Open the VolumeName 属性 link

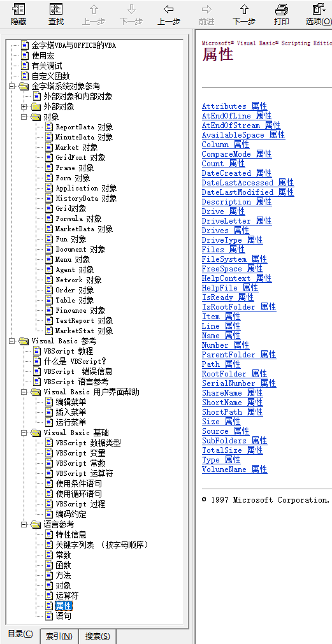pyautogui.click(x=235, y=469)
